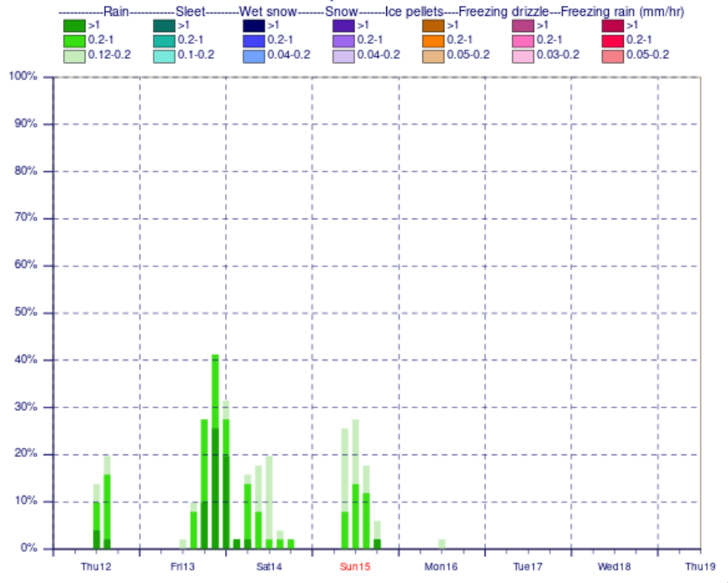728x583 pixels.
Task: Click the Tue17 x-axis date label
Action: pyautogui.click(x=527, y=567)
